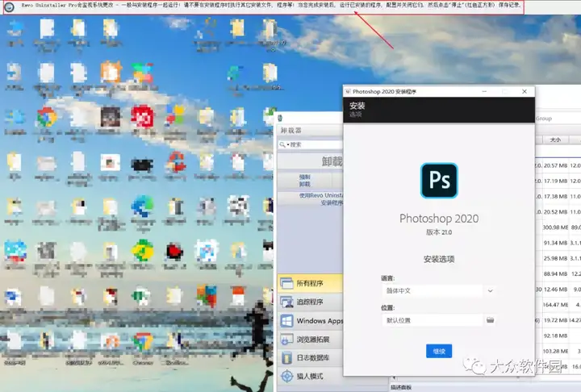
Task: Click the blue 继续 button
Action: 439,351
